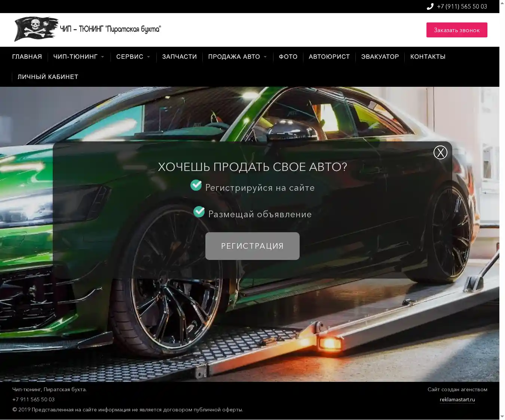Go to the ЗАПЧАСТИ page
505x420 pixels.
click(x=179, y=56)
